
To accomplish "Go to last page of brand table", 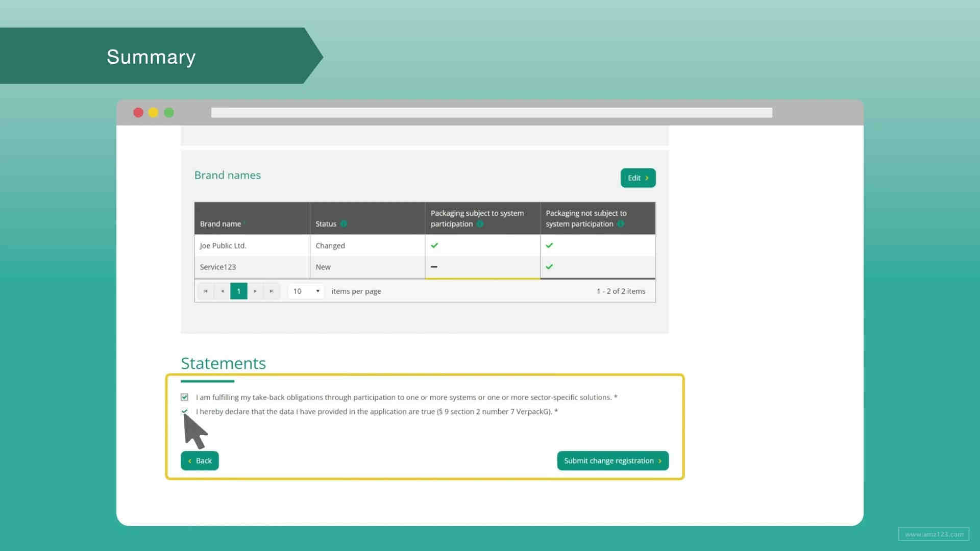I will tap(272, 291).
